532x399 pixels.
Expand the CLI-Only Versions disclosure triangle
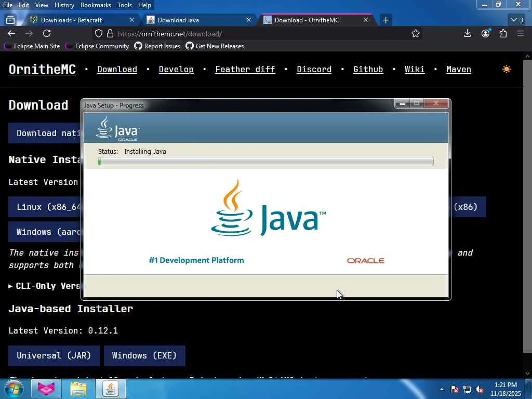tap(10, 286)
